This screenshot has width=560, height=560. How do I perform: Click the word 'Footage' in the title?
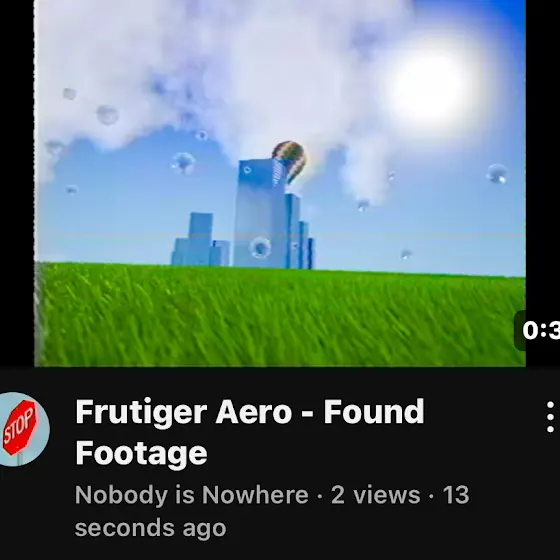pos(141,453)
